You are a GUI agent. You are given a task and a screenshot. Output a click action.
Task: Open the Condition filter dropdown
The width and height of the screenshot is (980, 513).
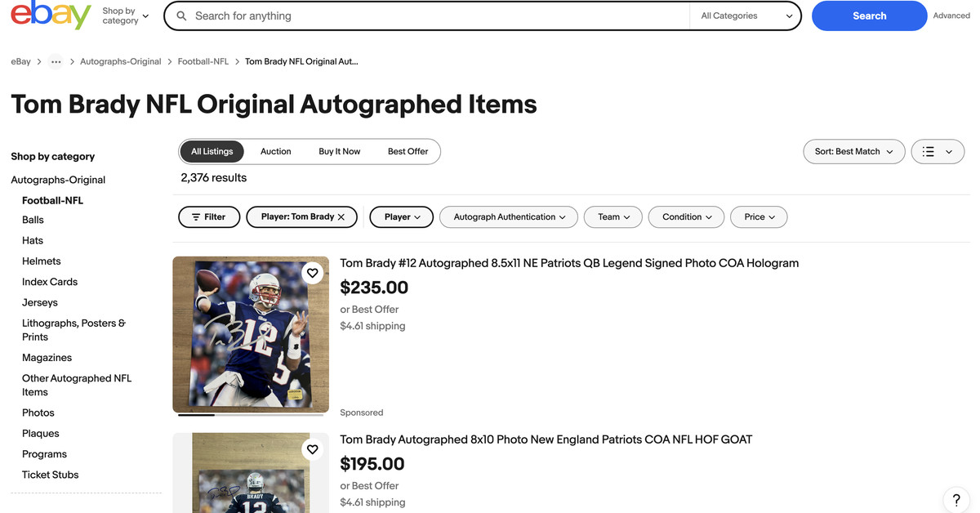(x=685, y=216)
